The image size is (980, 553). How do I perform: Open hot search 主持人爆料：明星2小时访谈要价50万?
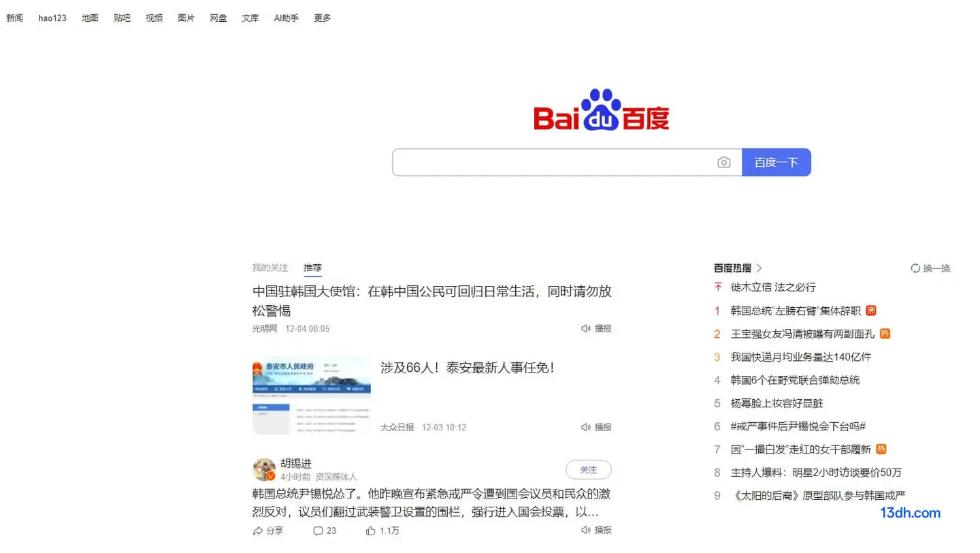pos(817,473)
